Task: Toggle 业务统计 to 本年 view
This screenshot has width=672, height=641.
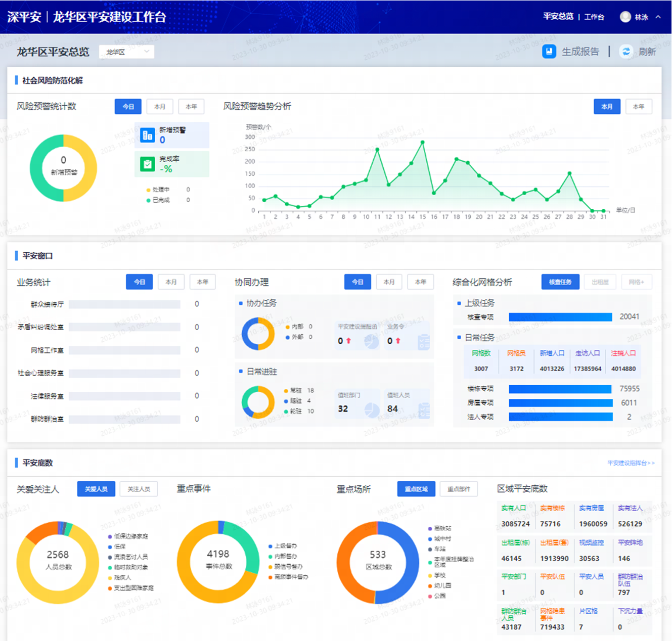Action: click(202, 282)
